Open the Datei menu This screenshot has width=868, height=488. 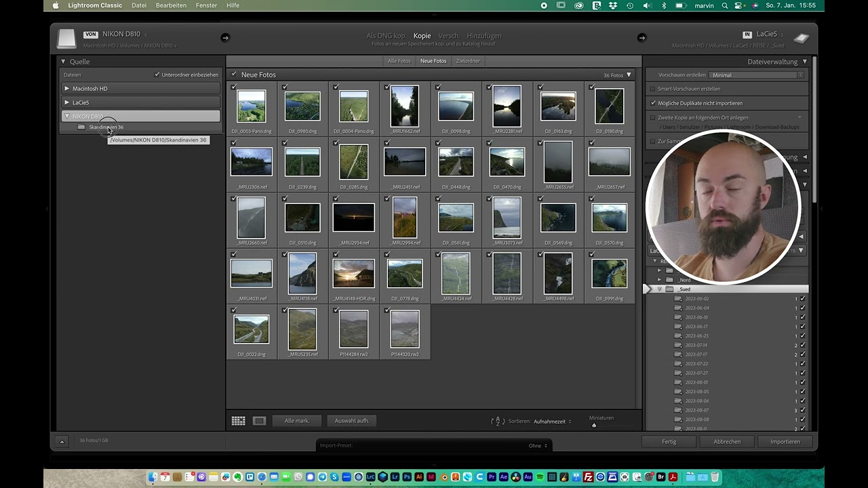[x=139, y=5]
